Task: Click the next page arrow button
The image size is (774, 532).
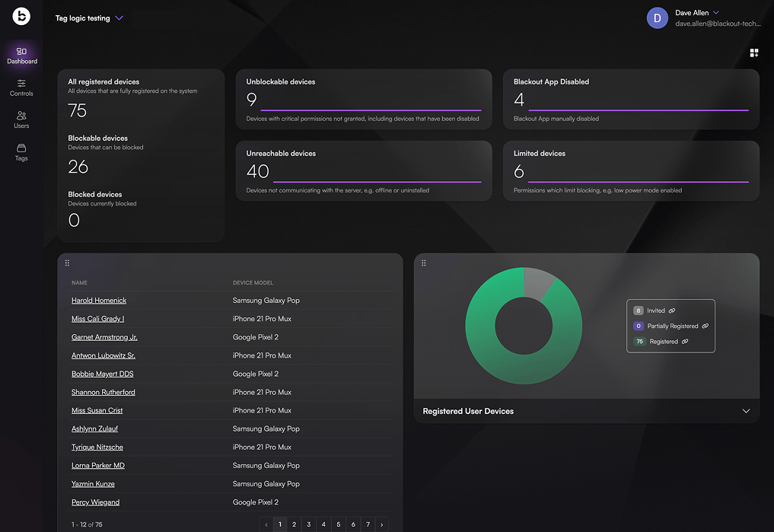Action: pyautogui.click(x=381, y=524)
